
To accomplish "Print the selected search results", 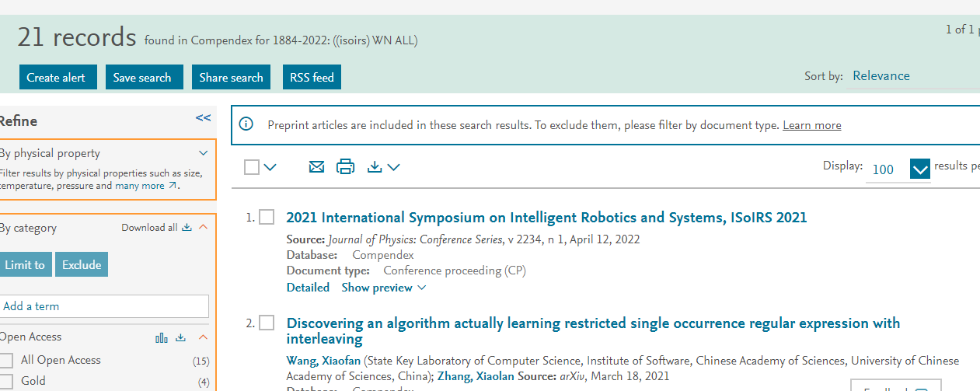I will click(x=345, y=166).
